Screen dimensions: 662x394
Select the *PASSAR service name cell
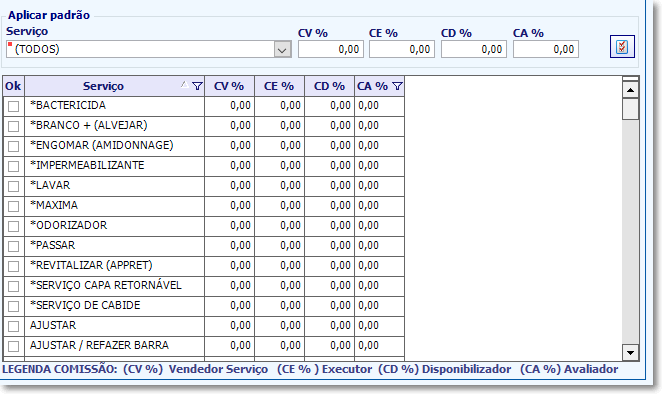click(115, 246)
